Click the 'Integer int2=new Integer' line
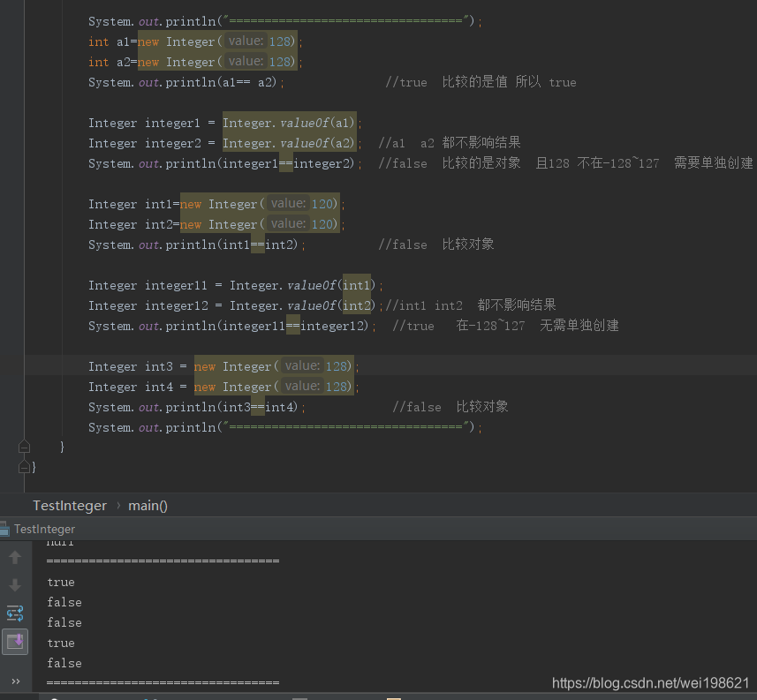This screenshot has height=700, width=757. click(x=216, y=224)
